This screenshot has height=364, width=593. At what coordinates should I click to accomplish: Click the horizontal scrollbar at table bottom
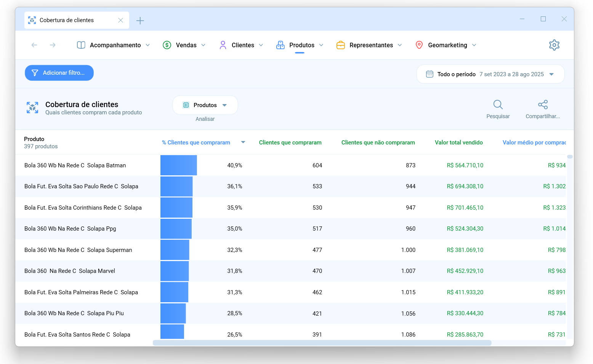(x=322, y=343)
